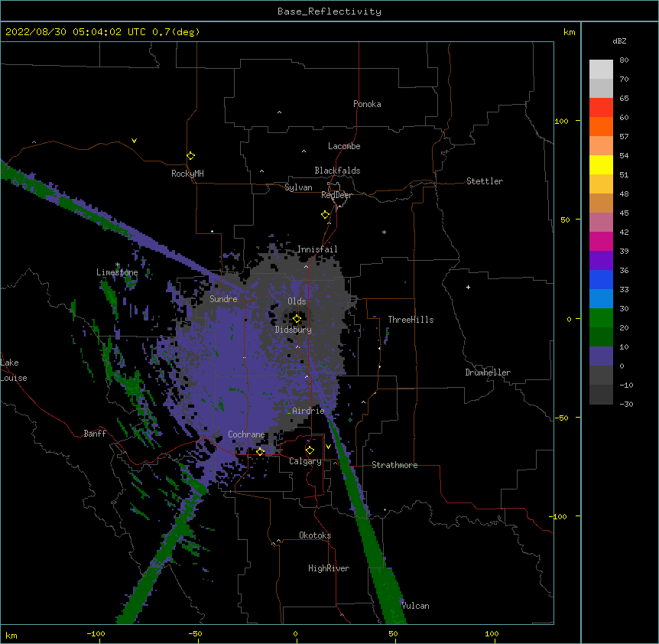Screen dimensions: 659x644
Task: Click the Lake Louise label
Action: [x=14, y=370]
